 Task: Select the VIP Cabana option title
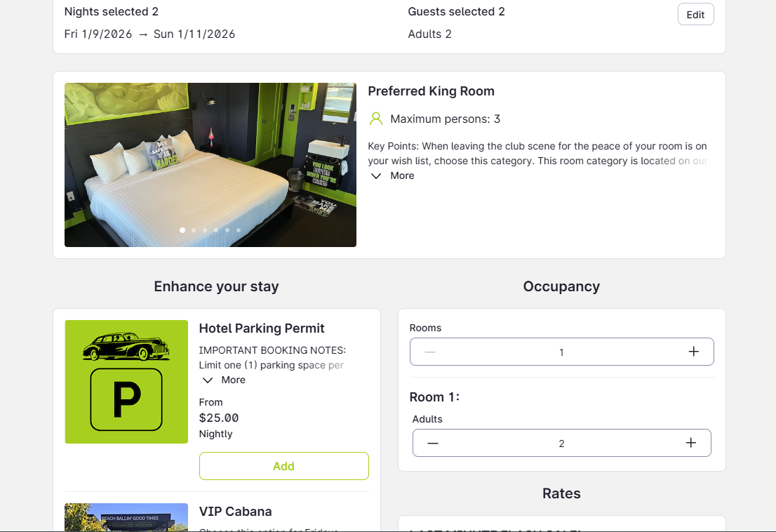[235, 511]
